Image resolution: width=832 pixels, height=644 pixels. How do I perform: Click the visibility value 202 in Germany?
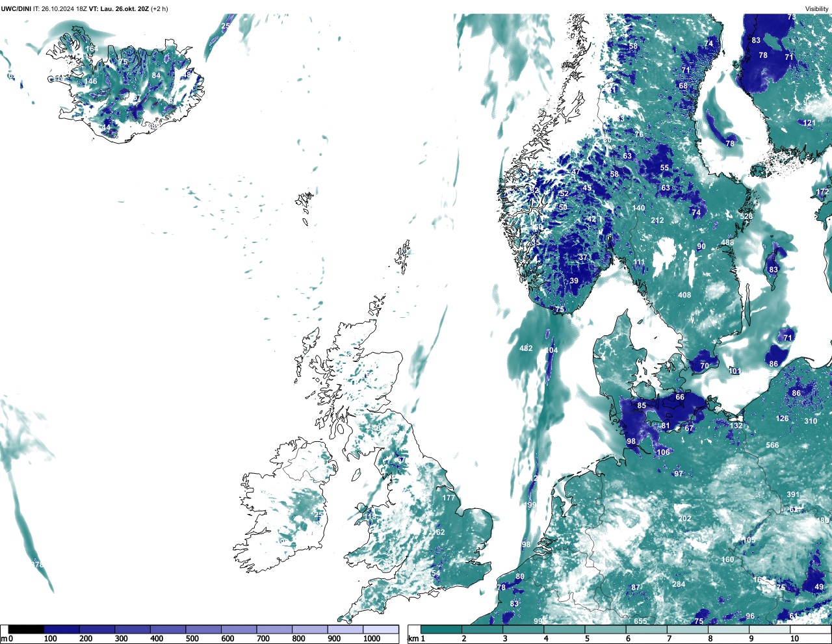[684, 519]
